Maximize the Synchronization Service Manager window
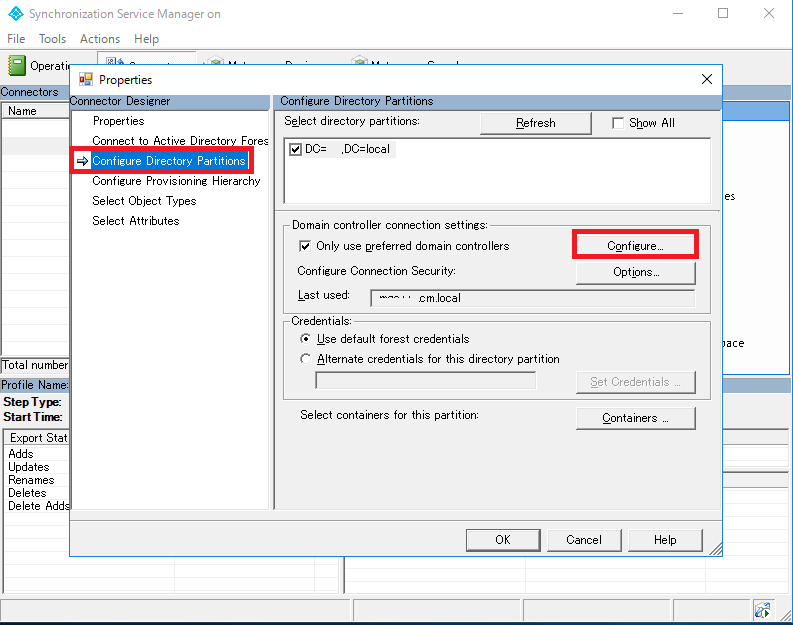793x625 pixels. coord(723,13)
